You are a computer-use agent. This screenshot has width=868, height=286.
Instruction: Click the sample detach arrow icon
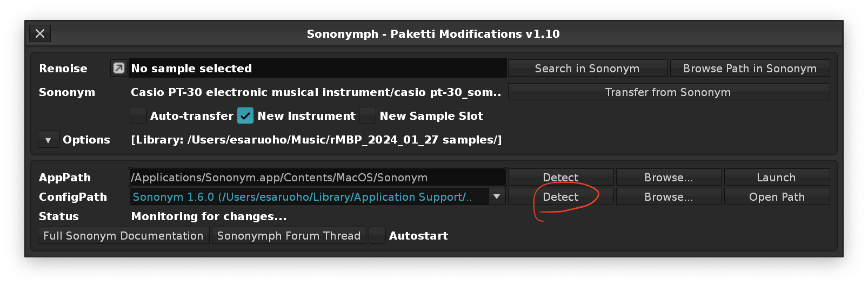[x=118, y=68]
